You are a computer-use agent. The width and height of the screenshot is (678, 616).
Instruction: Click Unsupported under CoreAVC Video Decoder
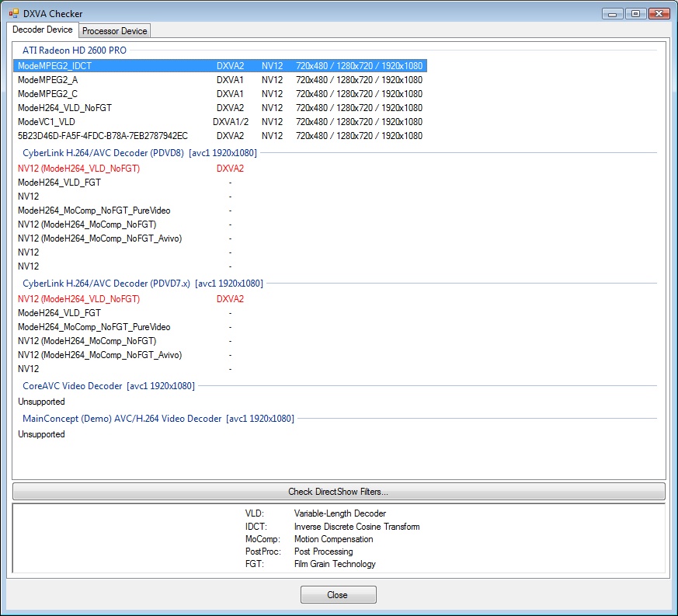click(41, 402)
